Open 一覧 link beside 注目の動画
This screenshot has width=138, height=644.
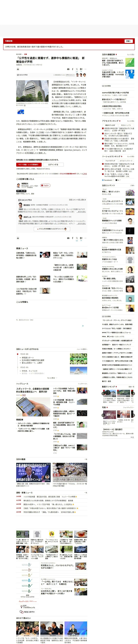86,459
